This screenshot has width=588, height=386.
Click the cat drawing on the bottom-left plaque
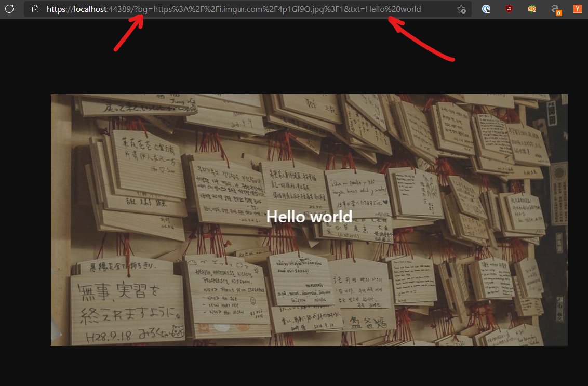(x=177, y=331)
